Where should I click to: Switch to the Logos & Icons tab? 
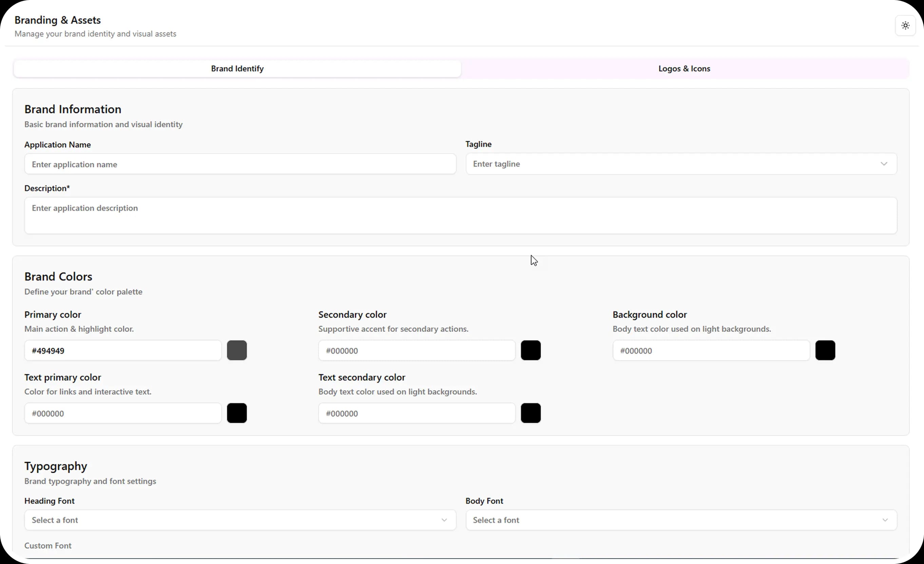pyautogui.click(x=684, y=69)
